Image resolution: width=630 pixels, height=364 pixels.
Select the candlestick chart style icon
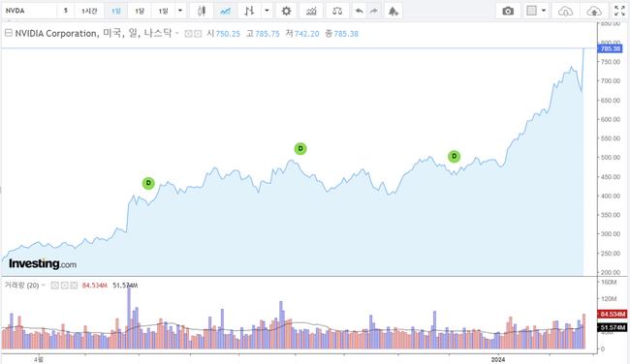[x=202, y=11]
